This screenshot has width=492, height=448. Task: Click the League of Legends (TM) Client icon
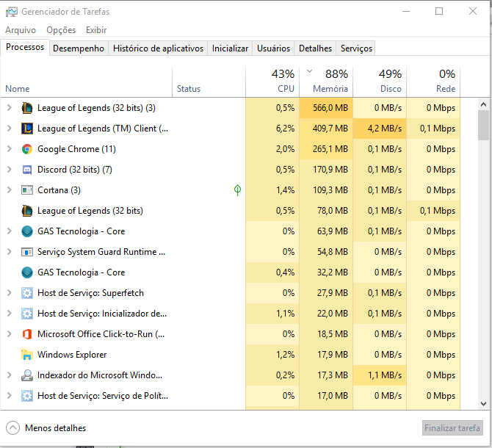tap(27, 129)
